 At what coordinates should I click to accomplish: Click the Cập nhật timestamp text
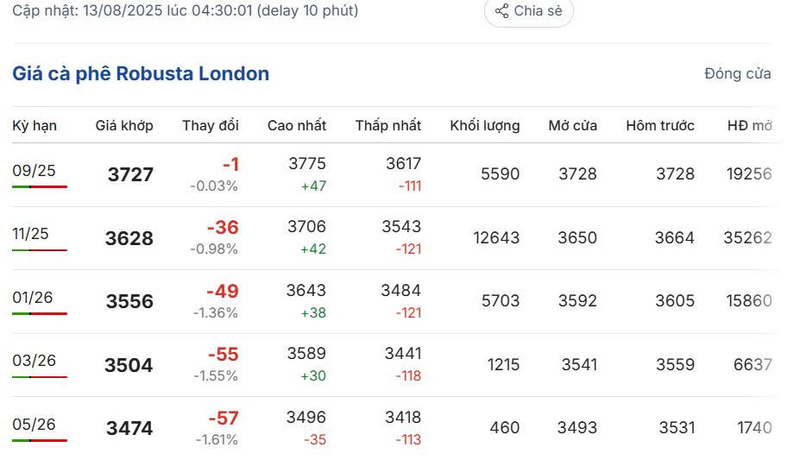[x=185, y=11]
